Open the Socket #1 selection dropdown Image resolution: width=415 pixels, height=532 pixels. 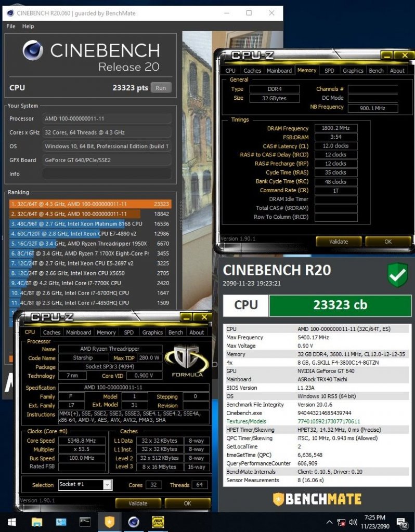[x=107, y=485]
